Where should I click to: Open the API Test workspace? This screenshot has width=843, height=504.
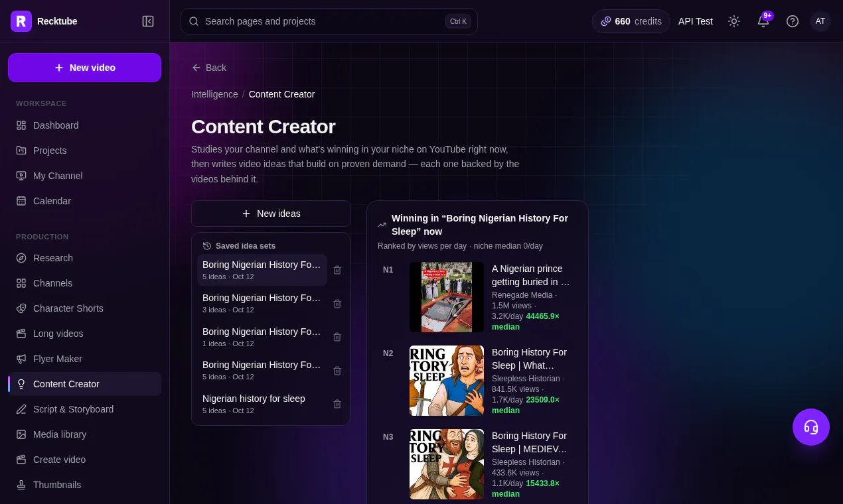click(x=696, y=21)
